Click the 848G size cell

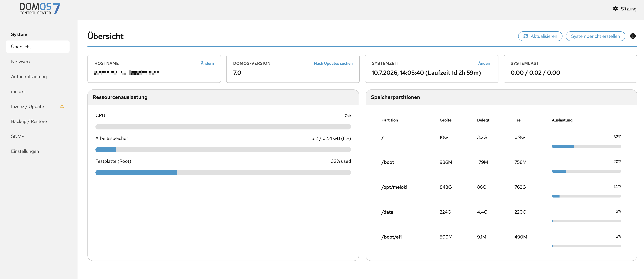(445, 187)
